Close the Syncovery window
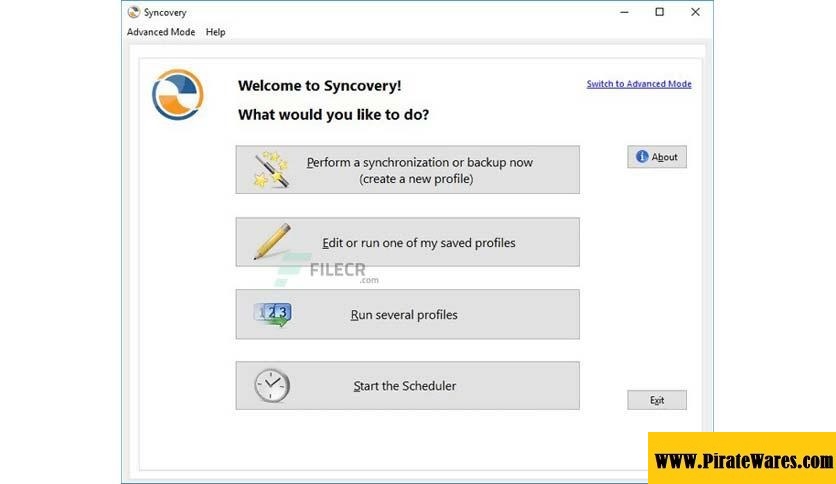Image resolution: width=836 pixels, height=484 pixels. (x=695, y=12)
